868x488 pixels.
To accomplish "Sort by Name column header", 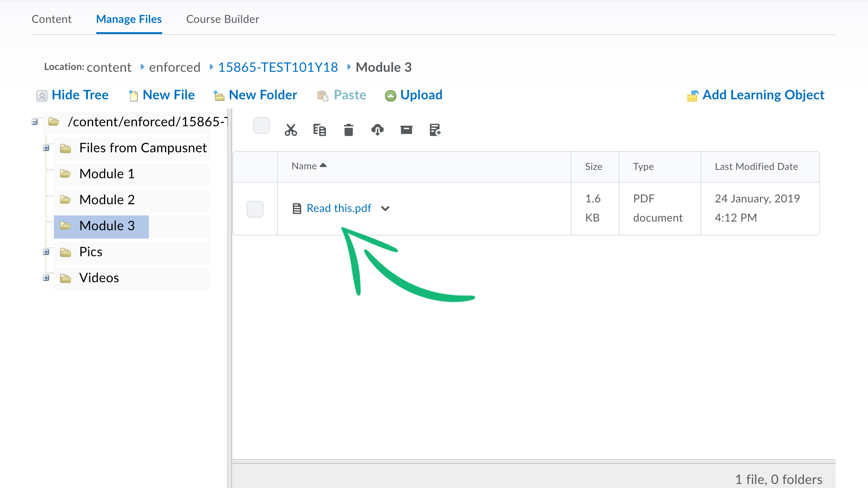I will (x=304, y=166).
